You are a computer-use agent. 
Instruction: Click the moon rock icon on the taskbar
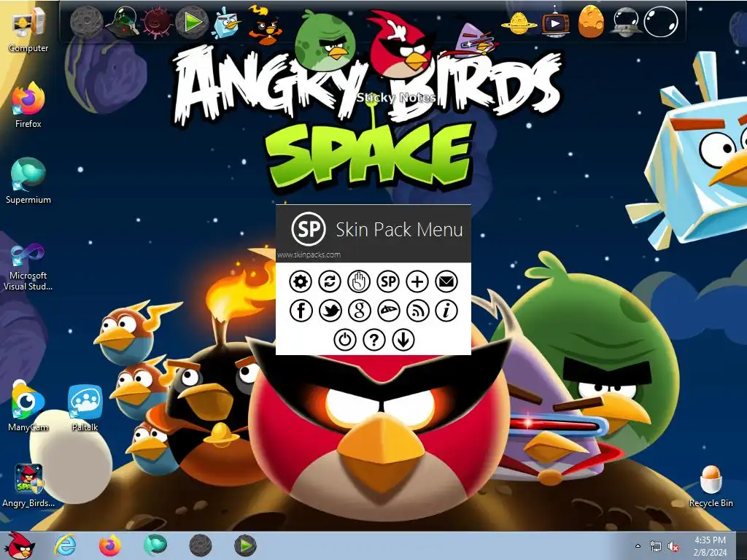click(x=200, y=545)
